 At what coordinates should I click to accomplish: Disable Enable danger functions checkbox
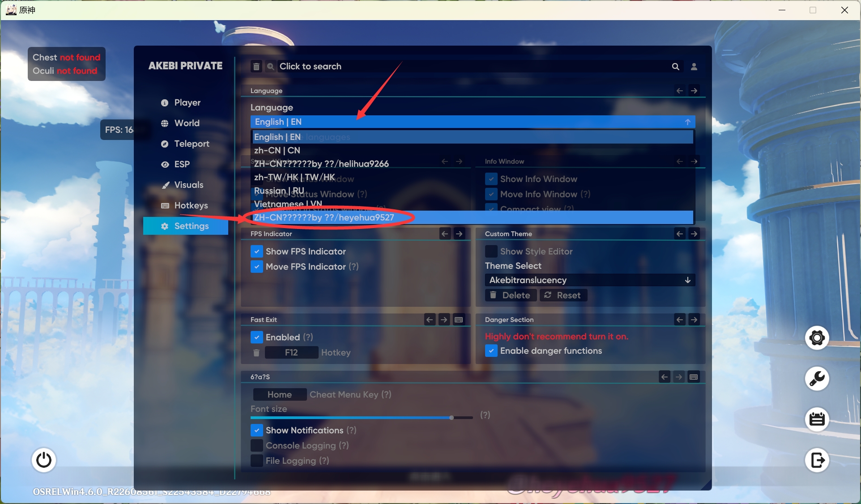(491, 351)
